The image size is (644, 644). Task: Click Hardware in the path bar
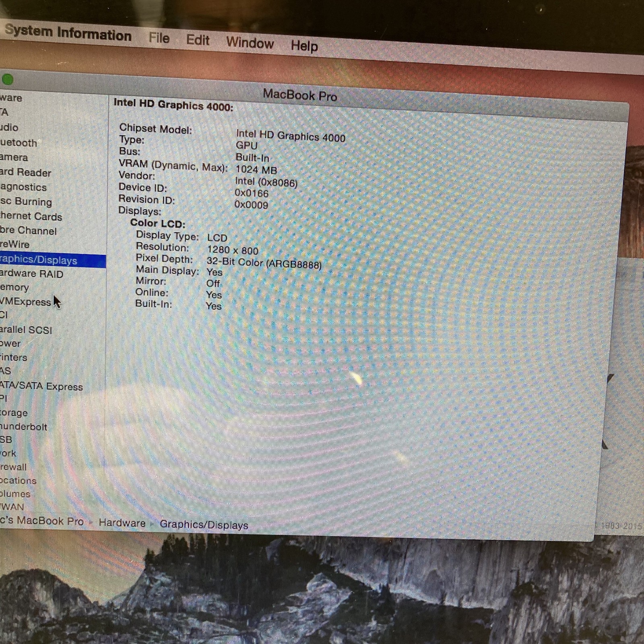coord(122,523)
